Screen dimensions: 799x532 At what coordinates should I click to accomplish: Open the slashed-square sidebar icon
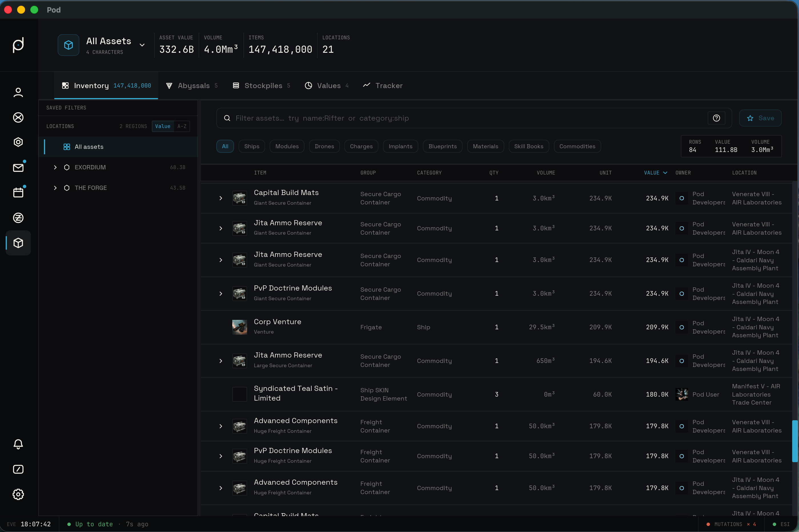point(18,469)
